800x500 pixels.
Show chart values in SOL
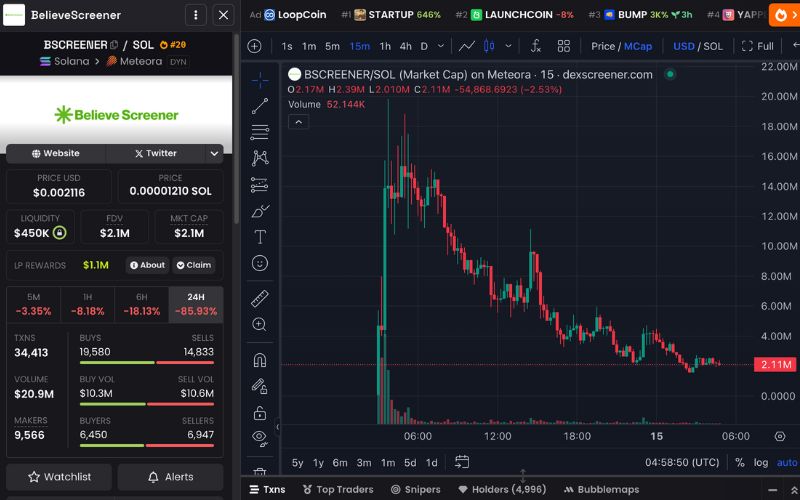click(713, 46)
